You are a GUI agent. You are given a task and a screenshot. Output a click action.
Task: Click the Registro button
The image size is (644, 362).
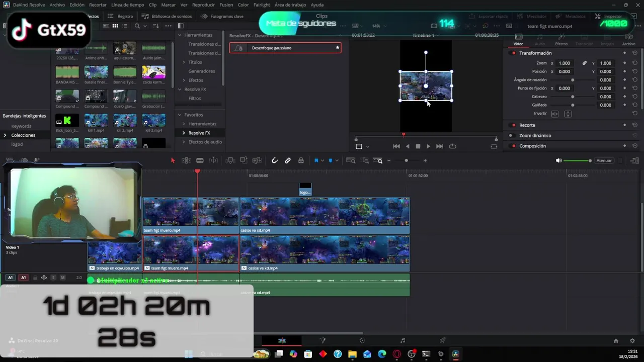120,16
